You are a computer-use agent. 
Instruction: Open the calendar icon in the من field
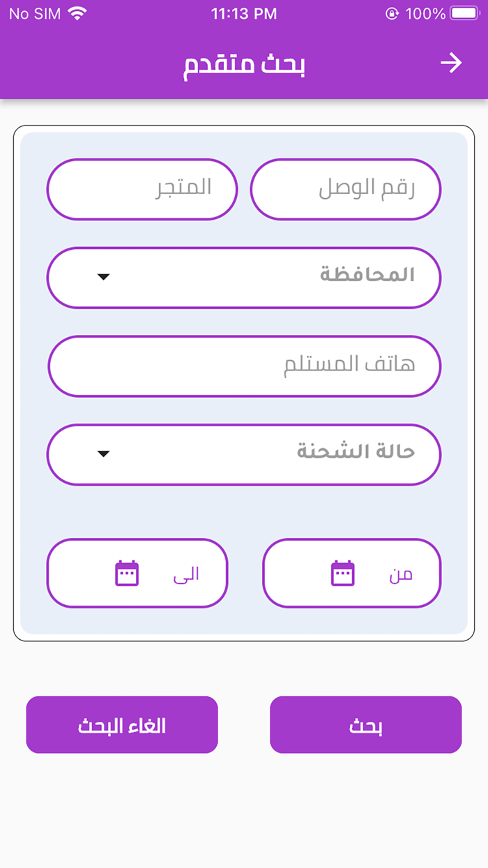pyautogui.click(x=342, y=572)
